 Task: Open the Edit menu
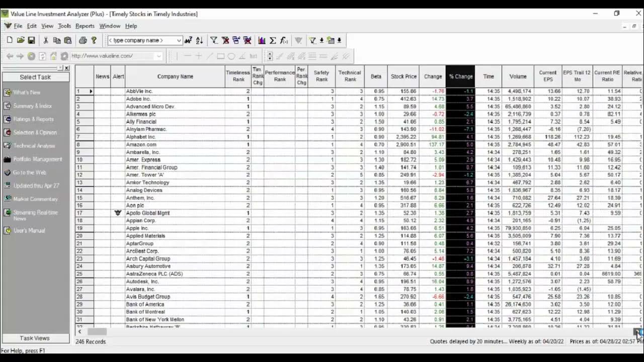click(32, 26)
